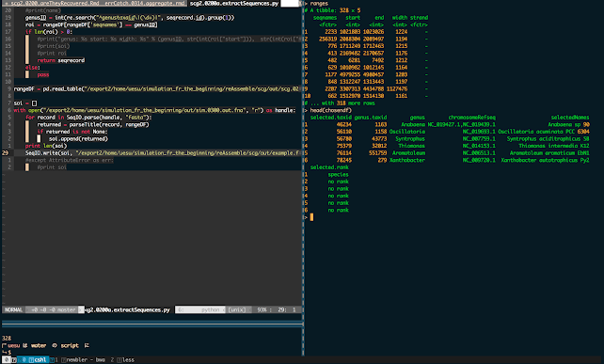Click 'Xanthobacter autotrophicus Py2' cell
Image resolution: width=604 pixels, height=364 pixels.
(545, 160)
